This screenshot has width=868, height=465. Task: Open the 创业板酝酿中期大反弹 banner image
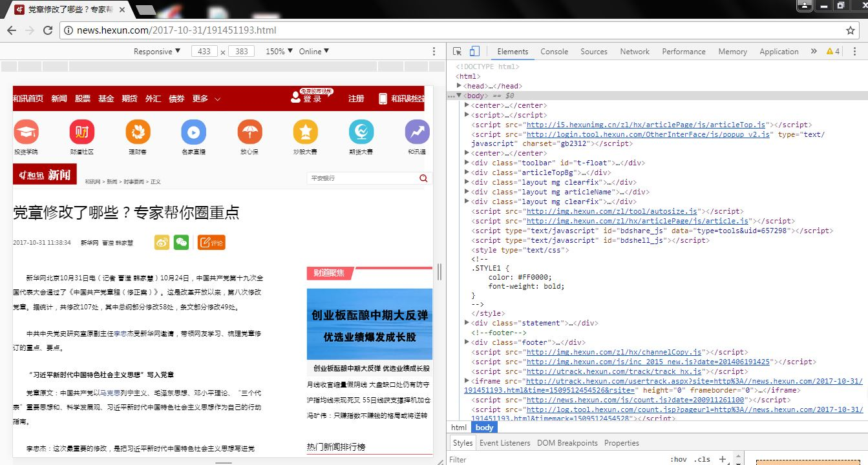(x=370, y=324)
